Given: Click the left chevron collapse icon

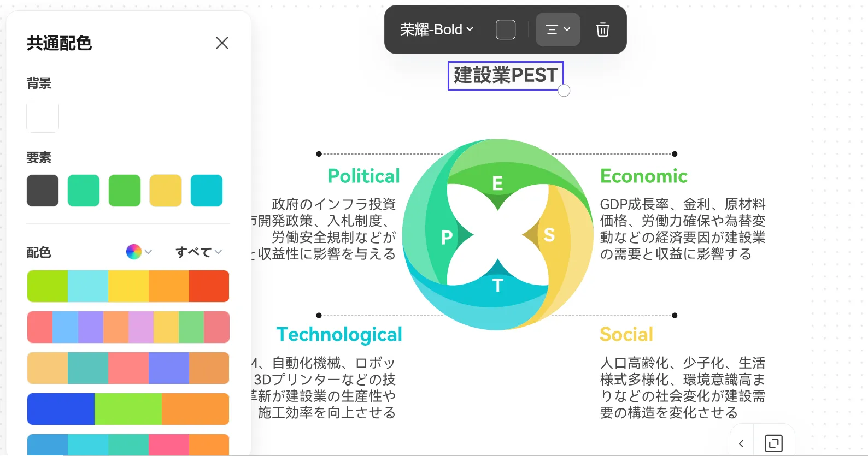Looking at the screenshot, I should (741, 443).
